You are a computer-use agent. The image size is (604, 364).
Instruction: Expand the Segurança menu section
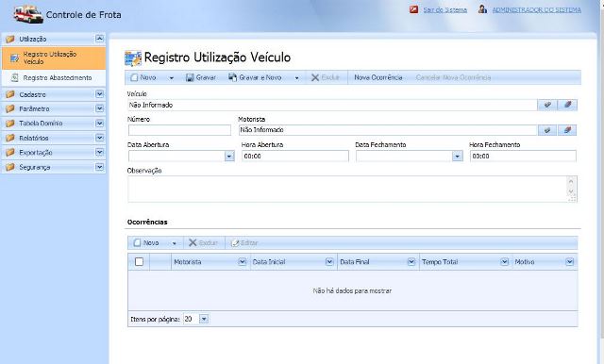click(x=99, y=167)
